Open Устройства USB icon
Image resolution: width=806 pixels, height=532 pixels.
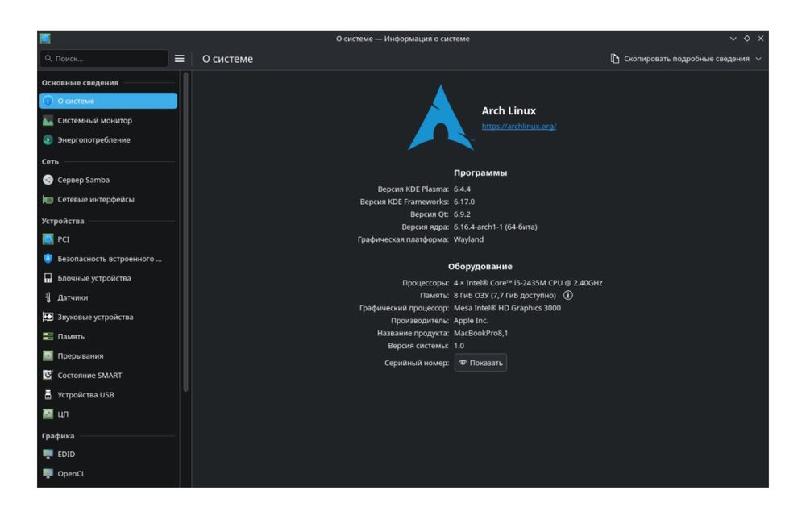coord(48,395)
